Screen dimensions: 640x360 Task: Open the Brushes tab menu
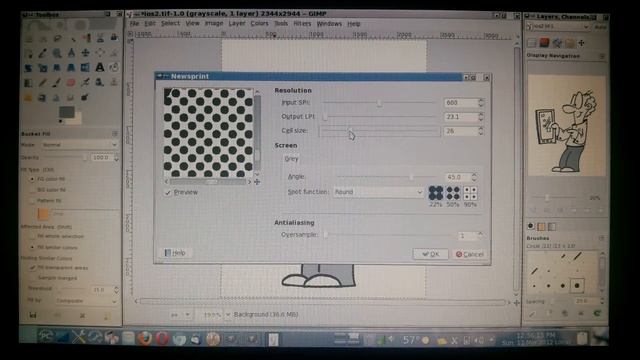pos(602,238)
